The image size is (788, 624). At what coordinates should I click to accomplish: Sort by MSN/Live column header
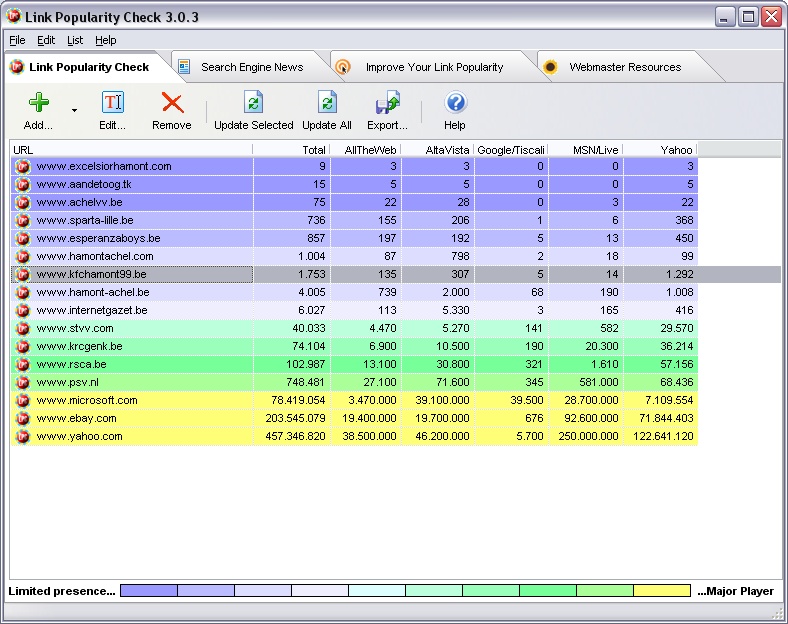pos(585,150)
